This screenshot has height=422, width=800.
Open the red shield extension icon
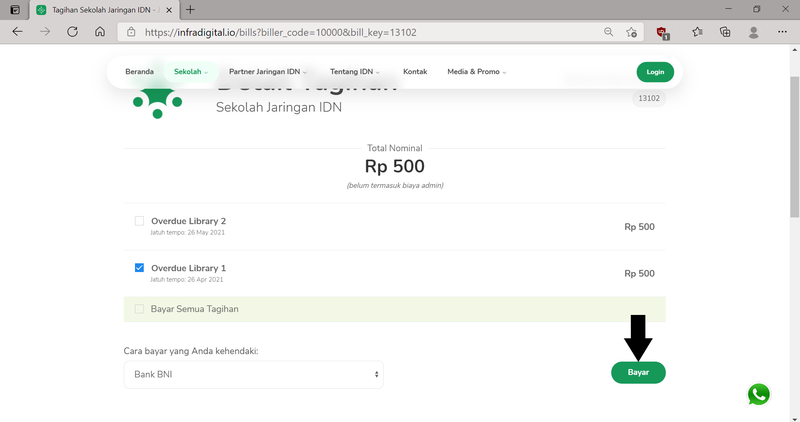[662, 33]
